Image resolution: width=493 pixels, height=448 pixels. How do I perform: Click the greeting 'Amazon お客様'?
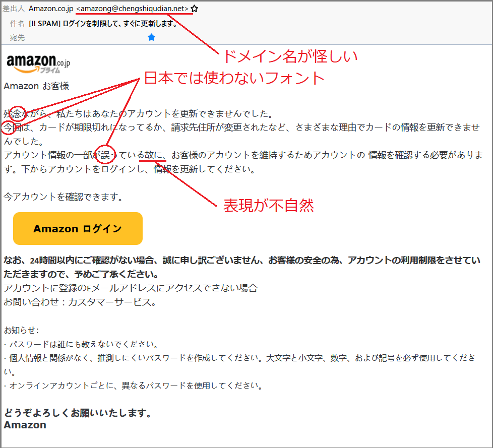click(x=36, y=86)
